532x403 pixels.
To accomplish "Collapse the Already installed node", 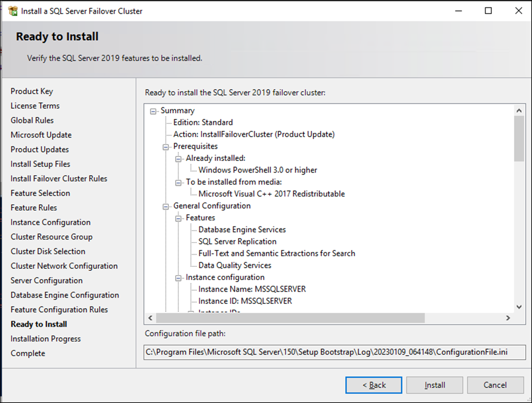I will pos(178,159).
